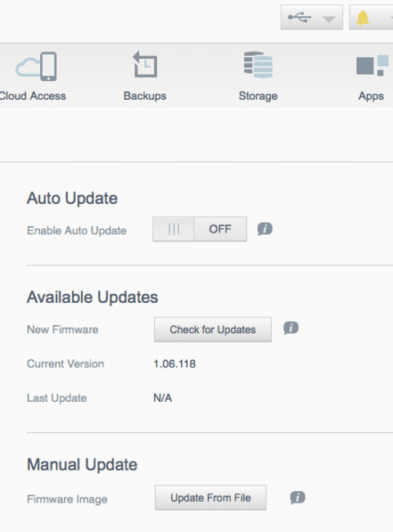Select the Cloud Access tab label
393x532 pixels.
(33, 96)
